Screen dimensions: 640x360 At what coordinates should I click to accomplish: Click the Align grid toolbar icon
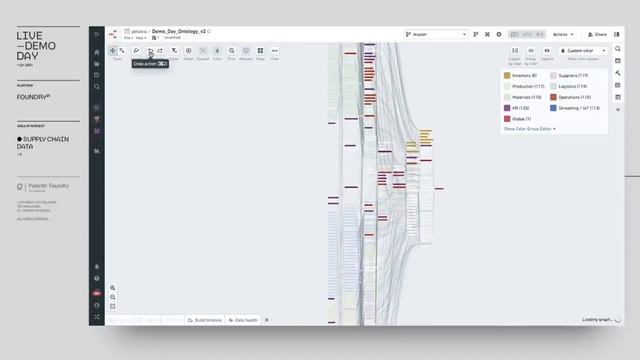tap(260, 51)
